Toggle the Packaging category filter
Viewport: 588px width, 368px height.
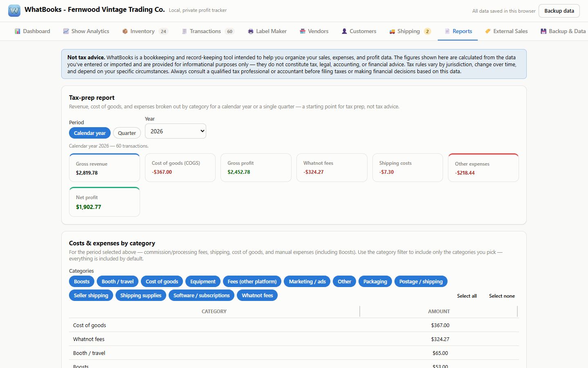pyautogui.click(x=375, y=281)
